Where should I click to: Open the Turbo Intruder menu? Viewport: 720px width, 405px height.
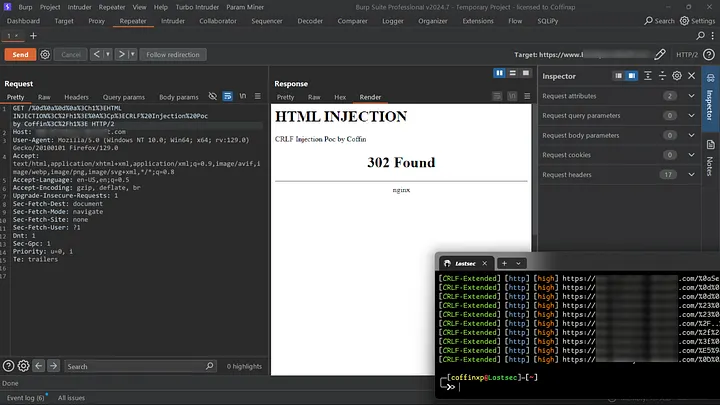[197, 7]
